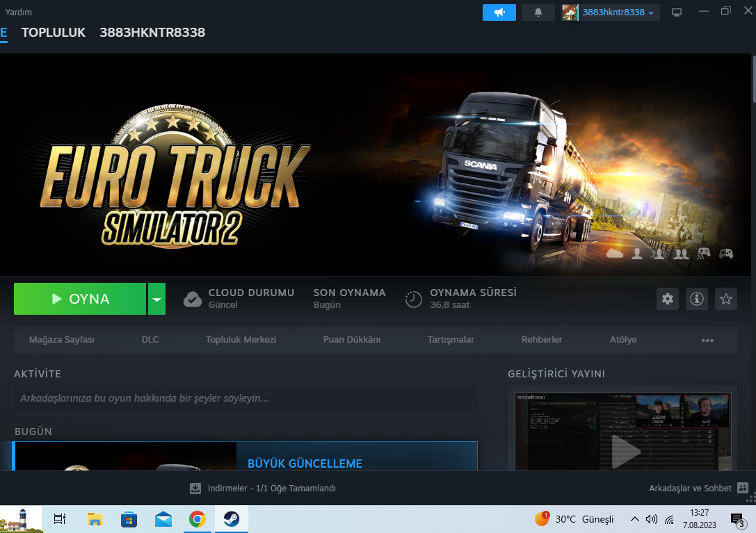Open the DLC page
756x533 pixels.
click(150, 339)
